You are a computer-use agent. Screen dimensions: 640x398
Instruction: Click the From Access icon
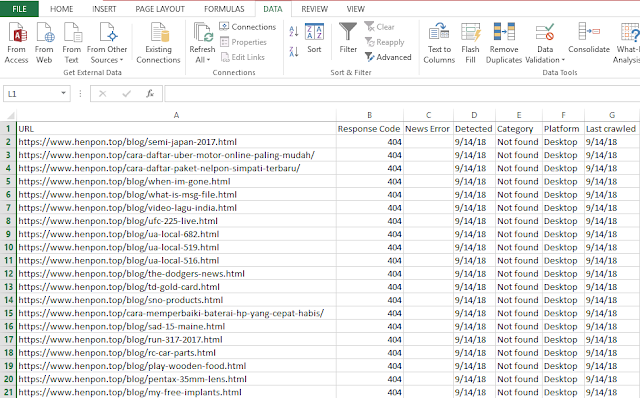pyautogui.click(x=17, y=43)
